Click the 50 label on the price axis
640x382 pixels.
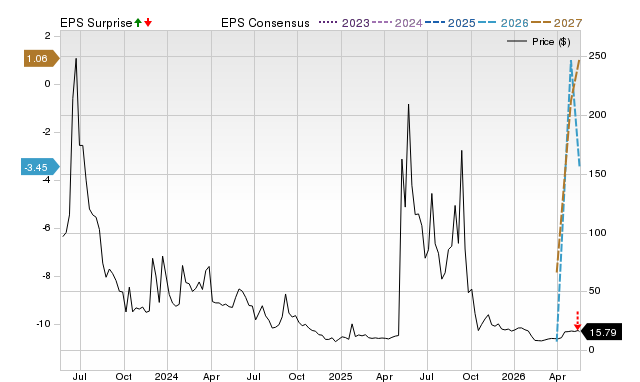(594, 291)
